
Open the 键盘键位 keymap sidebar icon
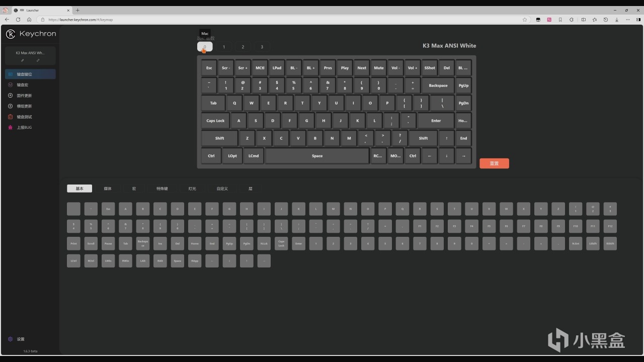tap(11, 74)
